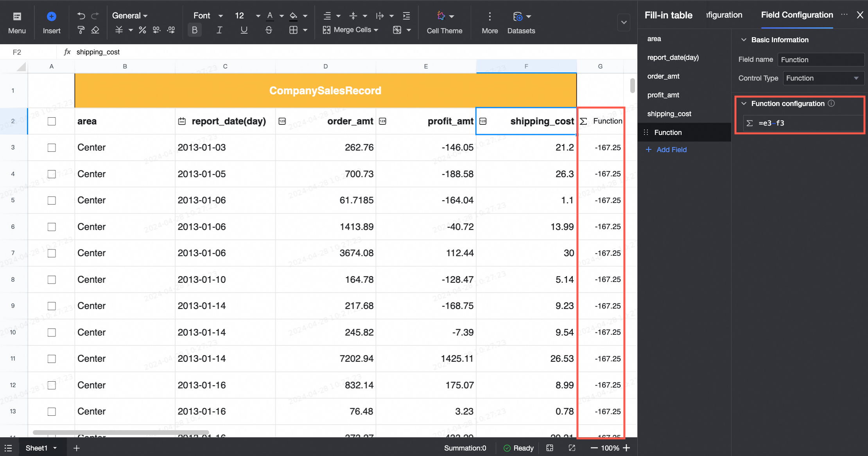Apply currency yen format
This screenshot has height=456, width=868.
(119, 30)
